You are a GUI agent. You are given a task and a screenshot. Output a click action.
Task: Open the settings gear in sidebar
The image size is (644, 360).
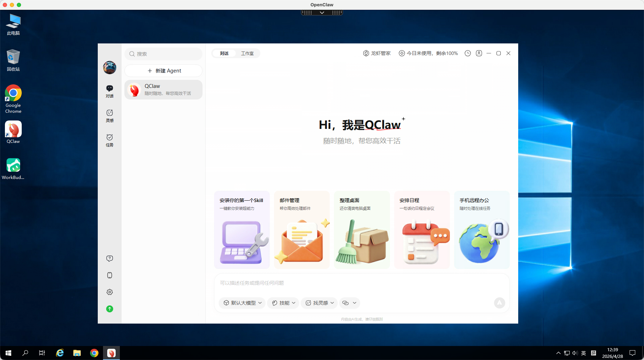110,292
